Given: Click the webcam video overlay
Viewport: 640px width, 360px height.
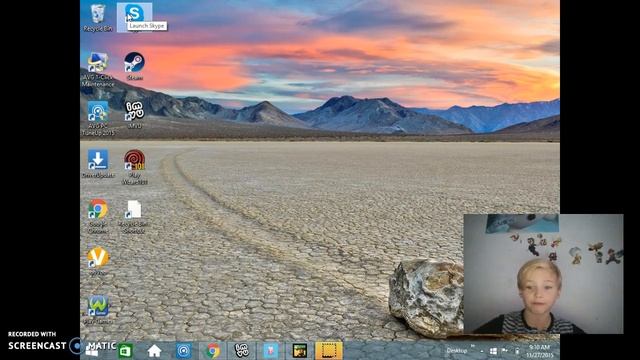Looking at the screenshot, I should (544, 273).
